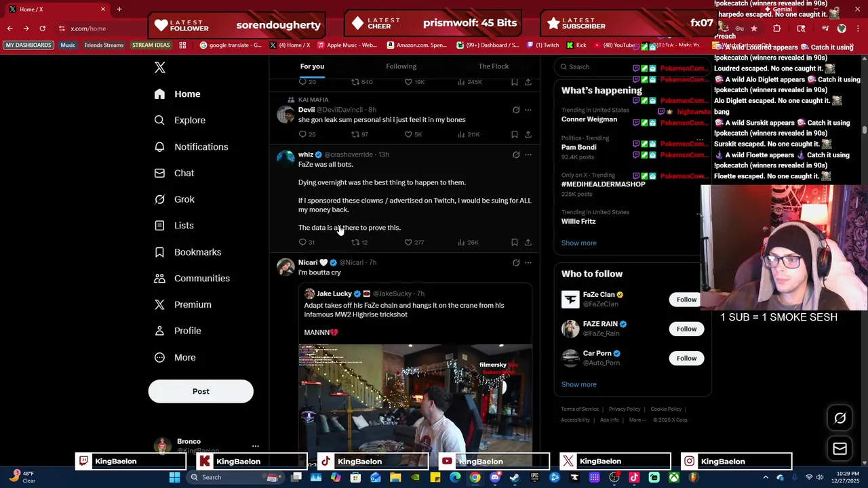Click the Premium X icon in sidebar
This screenshot has width=868, height=488.
click(x=159, y=305)
